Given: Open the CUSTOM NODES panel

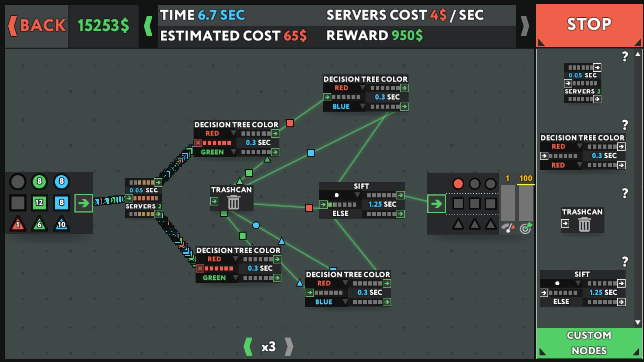Looking at the screenshot, I should [x=589, y=343].
